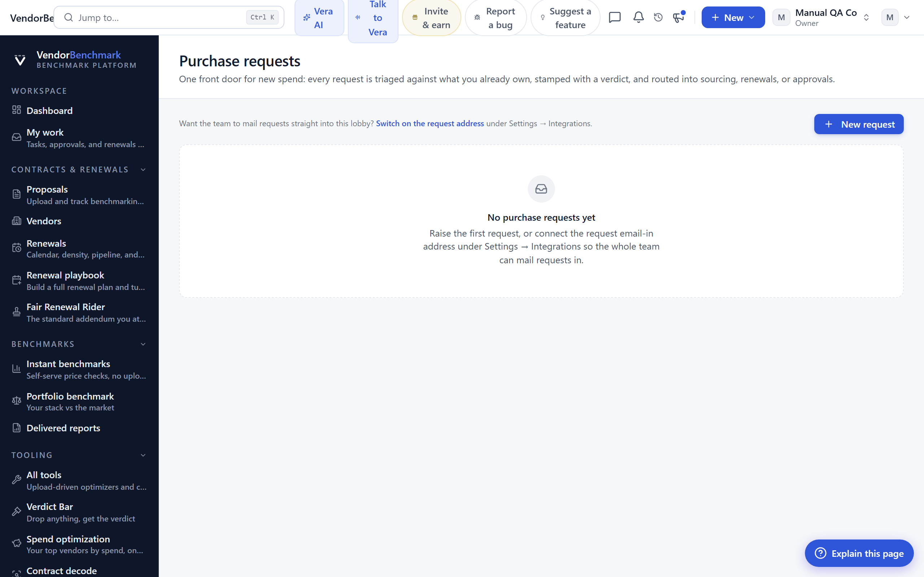Click the New request button

[x=859, y=124]
